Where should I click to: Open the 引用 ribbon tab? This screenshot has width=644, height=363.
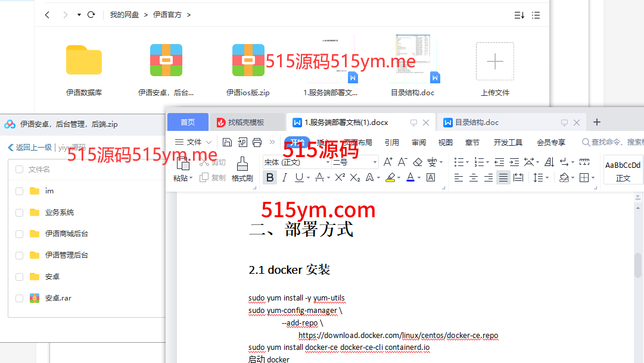391,142
